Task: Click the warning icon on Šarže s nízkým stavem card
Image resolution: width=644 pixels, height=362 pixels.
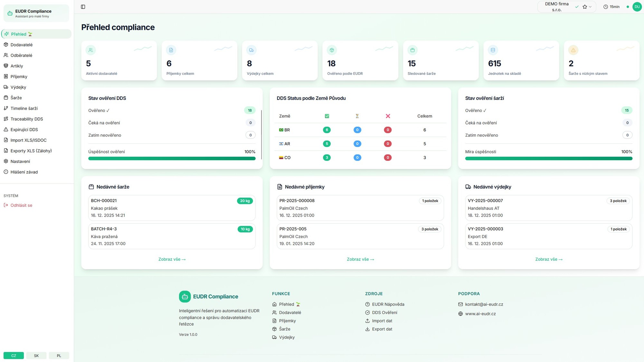Action: coord(573,50)
